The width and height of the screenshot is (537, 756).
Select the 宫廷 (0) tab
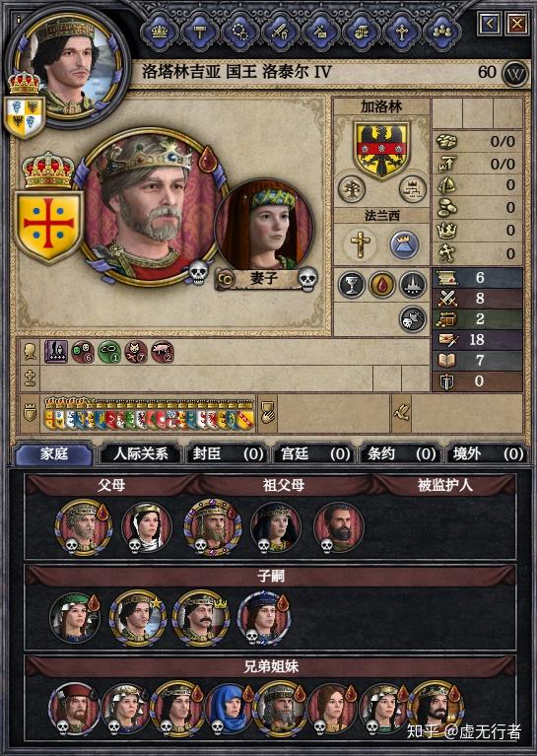[x=315, y=454]
